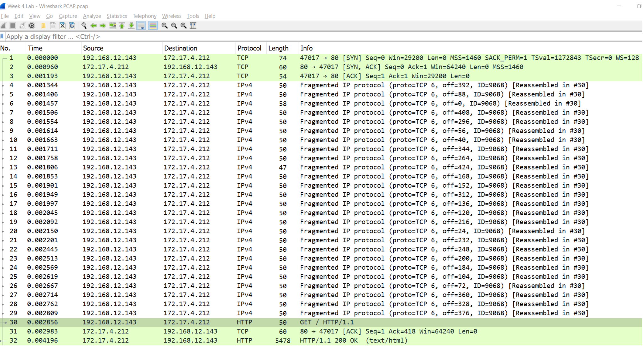Toggle packet list colorization
This screenshot has height=353, width=644.
tap(153, 26)
